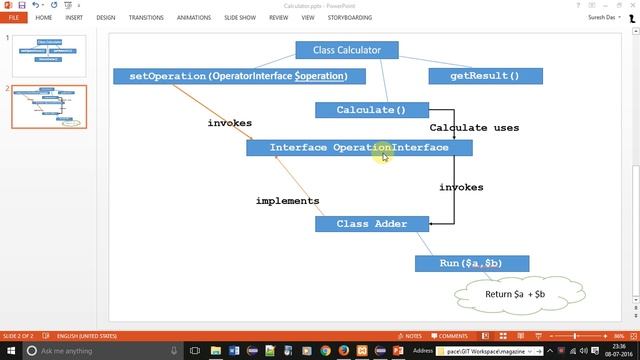Select the Return $a + $b cloud

coord(519,295)
